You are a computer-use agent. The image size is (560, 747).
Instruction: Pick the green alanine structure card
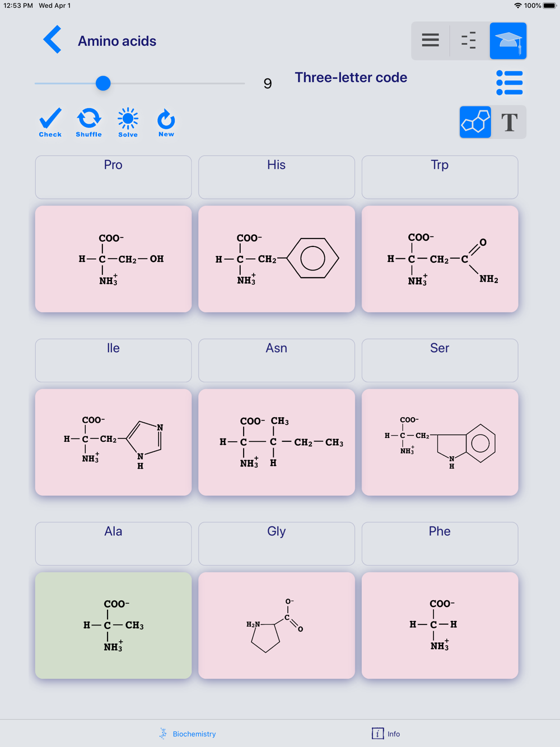click(113, 625)
